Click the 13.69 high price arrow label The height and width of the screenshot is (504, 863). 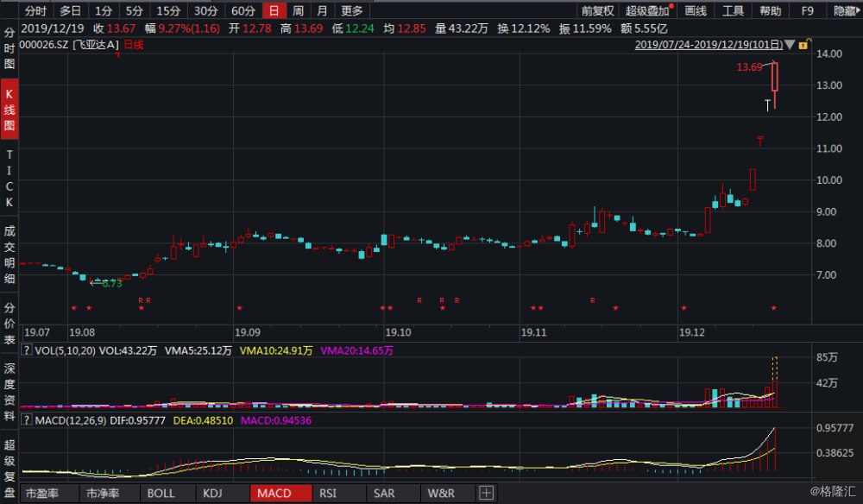[x=749, y=67]
